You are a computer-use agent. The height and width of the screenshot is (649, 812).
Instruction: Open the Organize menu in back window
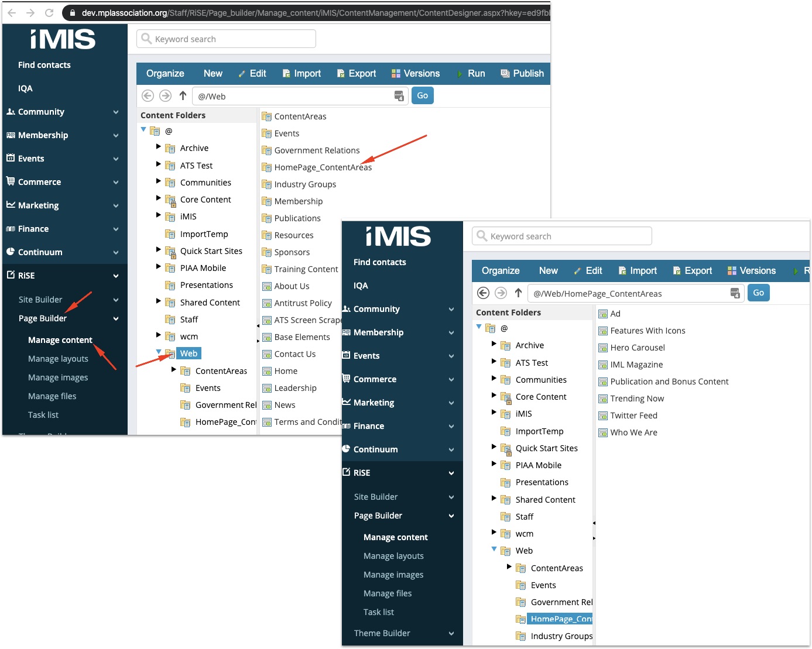click(165, 73)
